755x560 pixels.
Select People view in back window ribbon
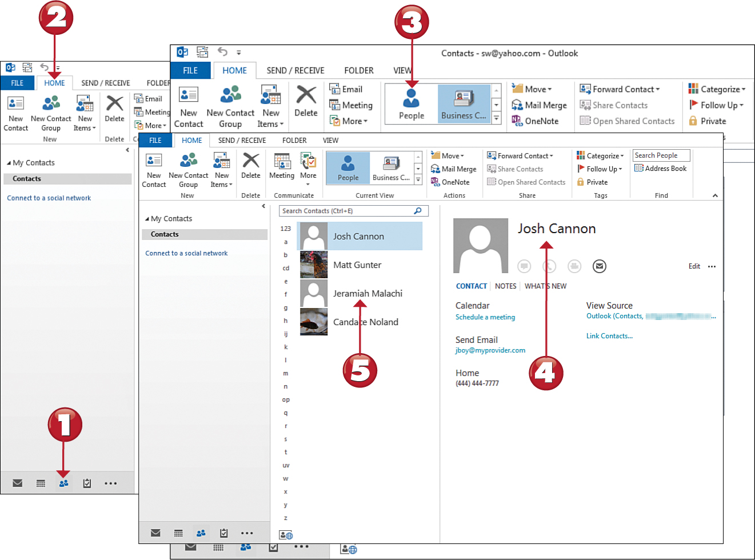[x=412, y=103]
